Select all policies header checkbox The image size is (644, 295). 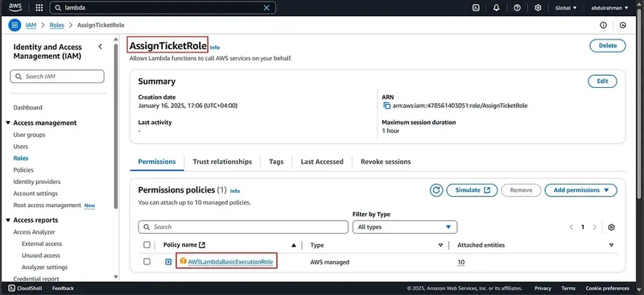tap(147, 245)
